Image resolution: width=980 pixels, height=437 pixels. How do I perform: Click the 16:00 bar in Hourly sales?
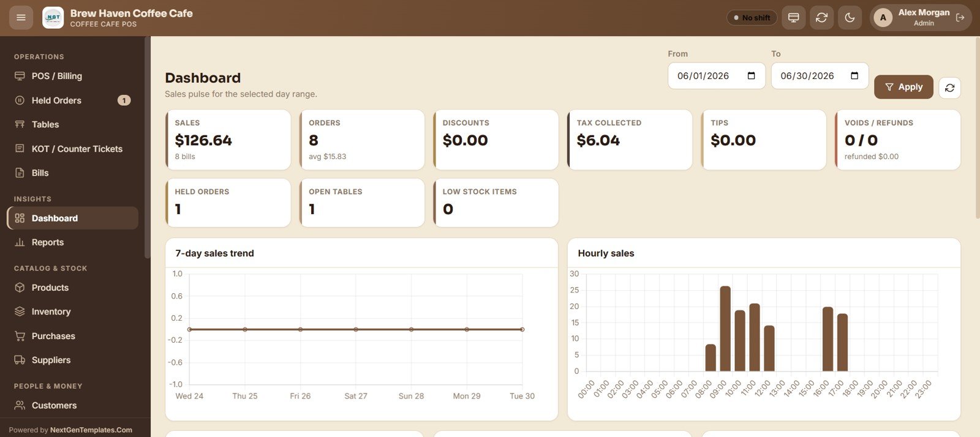coord(827,339)
